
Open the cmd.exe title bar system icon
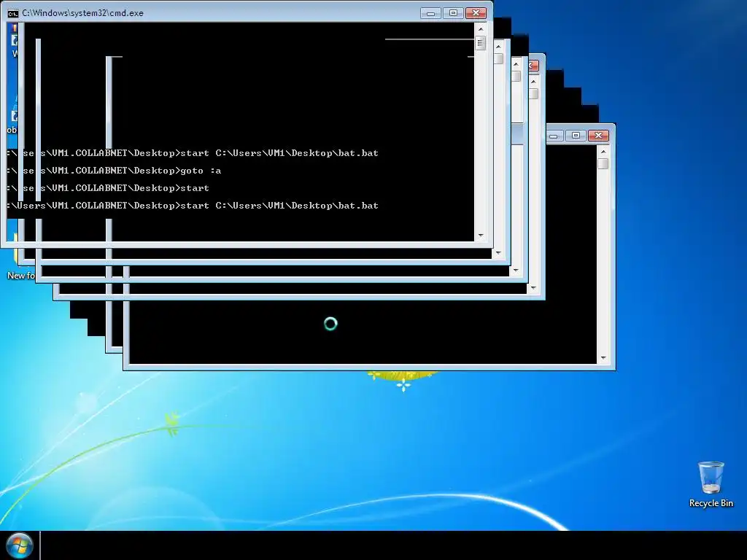coord(13,13)
